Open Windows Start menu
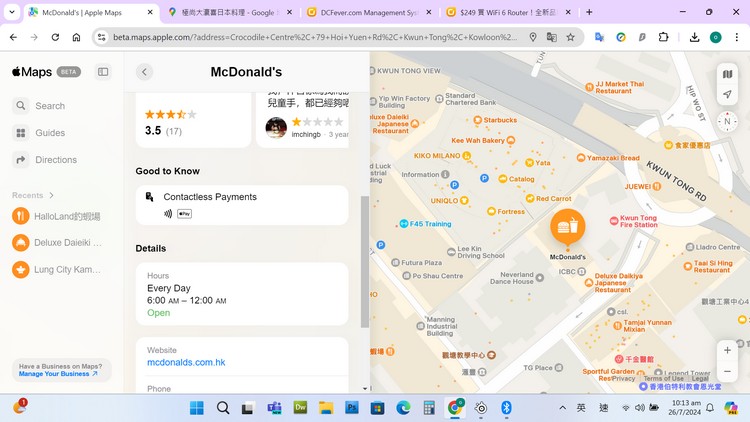The image size is (750, 422). [x=197, y=408]
